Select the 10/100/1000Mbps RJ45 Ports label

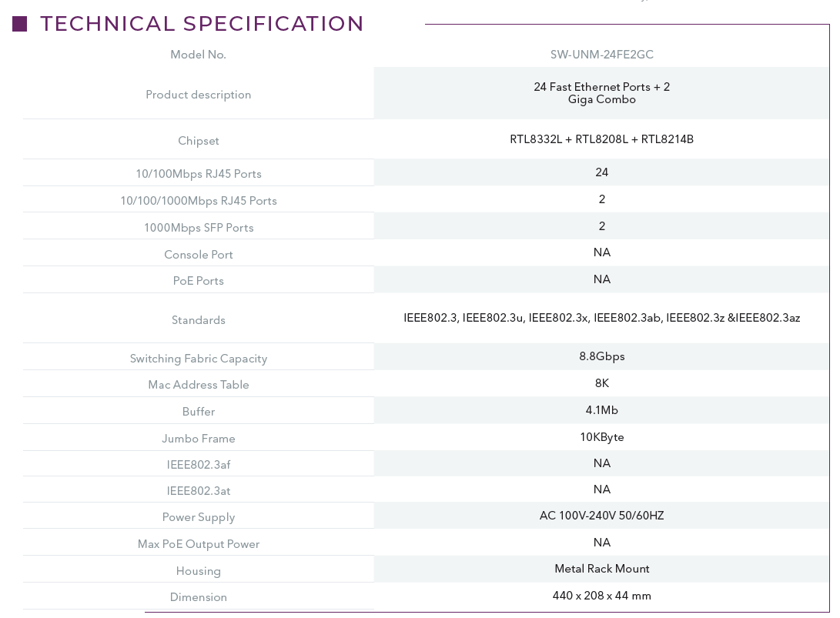point(198,201)
